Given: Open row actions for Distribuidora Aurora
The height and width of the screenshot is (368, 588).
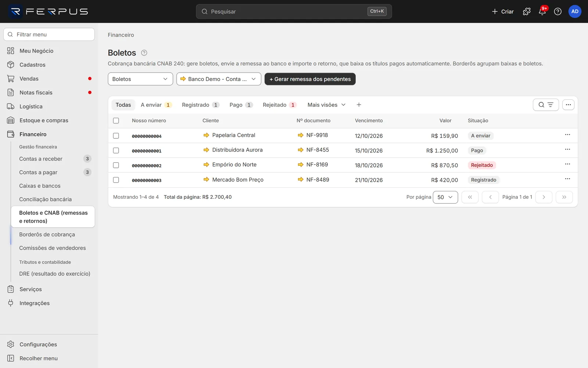Looking at the screenshot, I should pyautogui.click(x=567, y=149).
